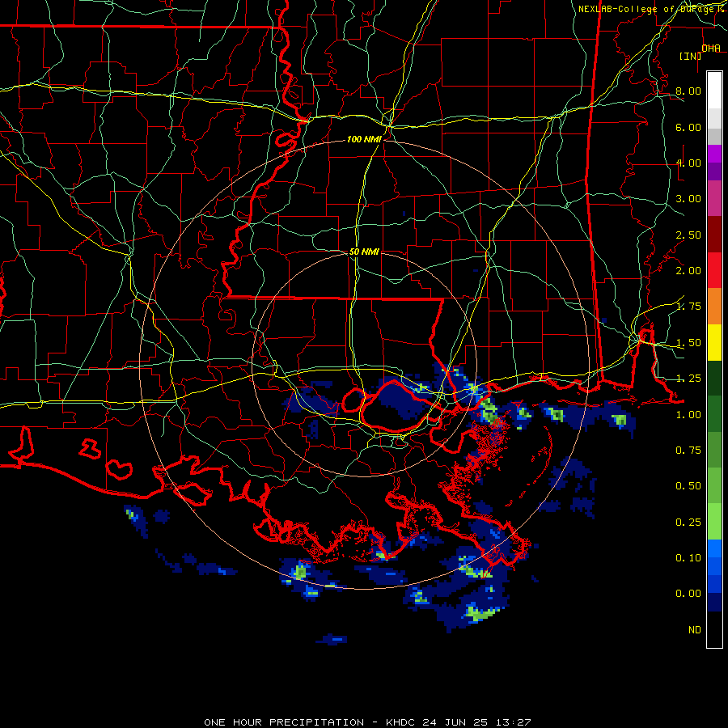728x728 pixels.
Task: Pick the bright blue swatch above 0.10
Action: pyautogui.click(x=714, y=548)
